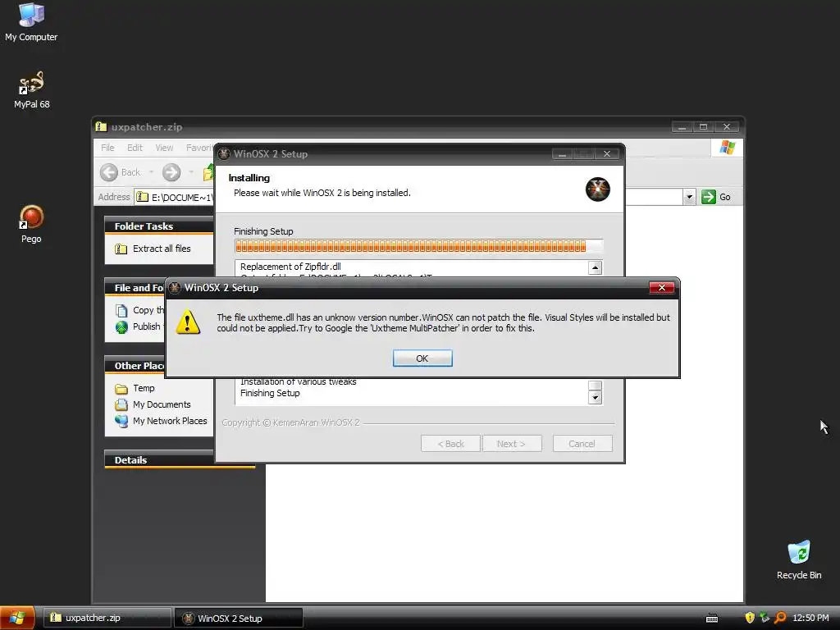Click the < Back button in installer
The width and height of the screenshot is (840, 630).
point(450,444)
